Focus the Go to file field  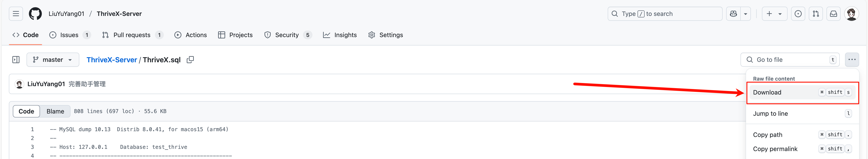coord(790,60)
